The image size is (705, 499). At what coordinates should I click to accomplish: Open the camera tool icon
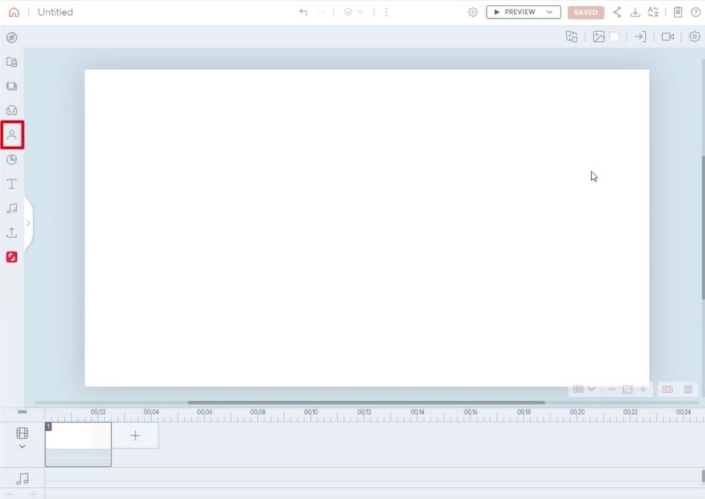(667, 37)
